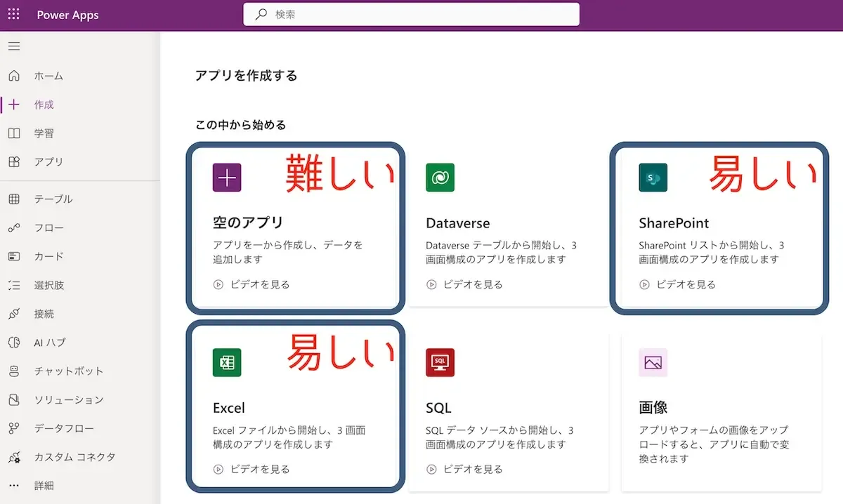Screen dimensions: 843x504
Task: Click the apps icon beside アプリ
Action: 14,162
